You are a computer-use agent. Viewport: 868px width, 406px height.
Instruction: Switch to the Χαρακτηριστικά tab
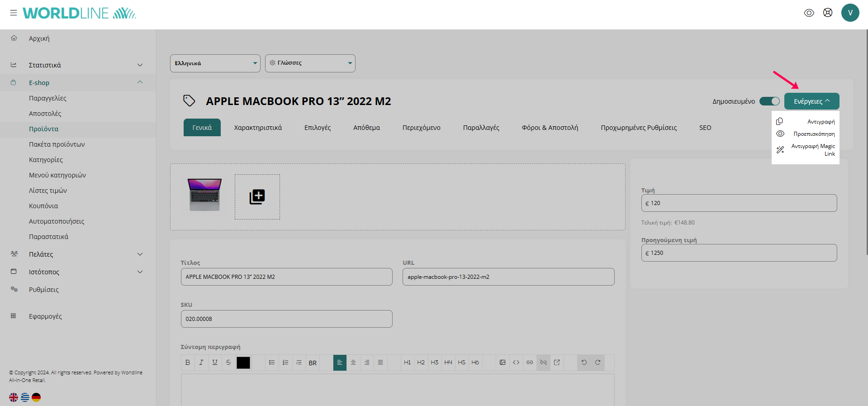click(x=258, y=128)
